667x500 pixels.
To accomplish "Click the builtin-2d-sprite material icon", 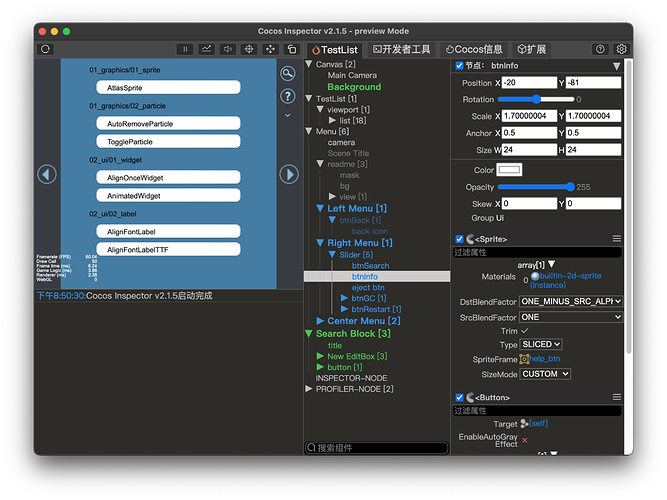I will (535, 276).
